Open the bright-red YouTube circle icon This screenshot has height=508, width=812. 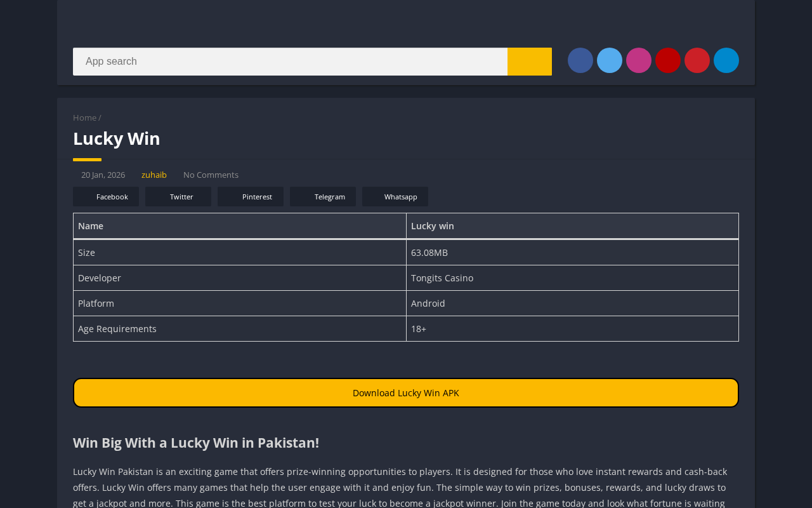(x=697, y=60)
